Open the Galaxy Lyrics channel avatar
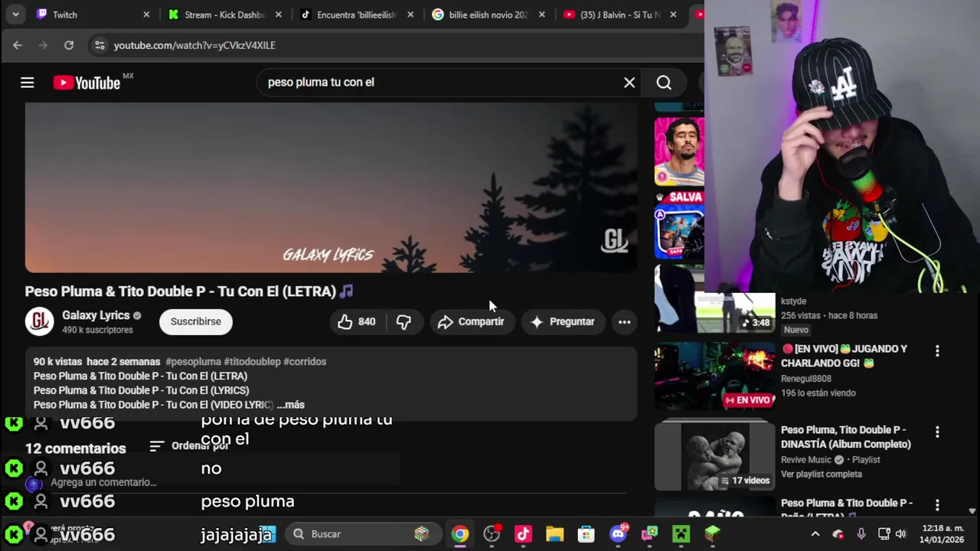 (x=40, y=321)
